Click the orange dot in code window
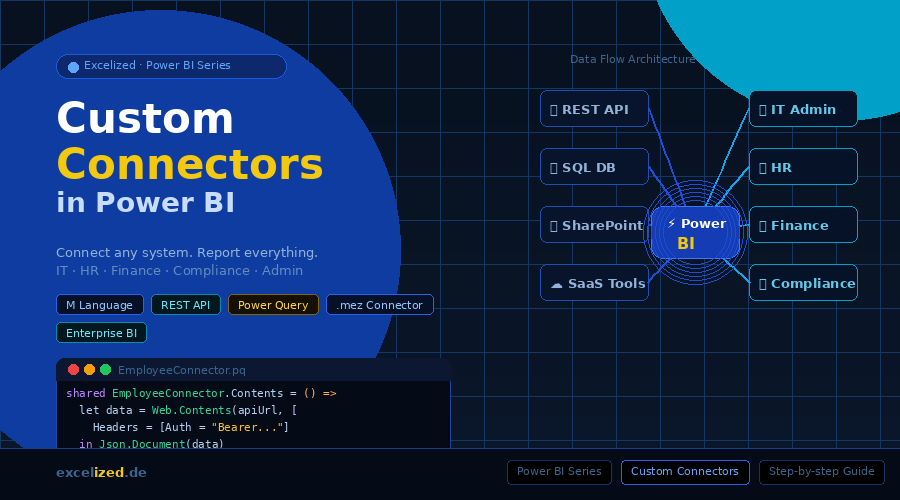The width and height of the screenshot is (900, 500). click(x=90, y=370)
